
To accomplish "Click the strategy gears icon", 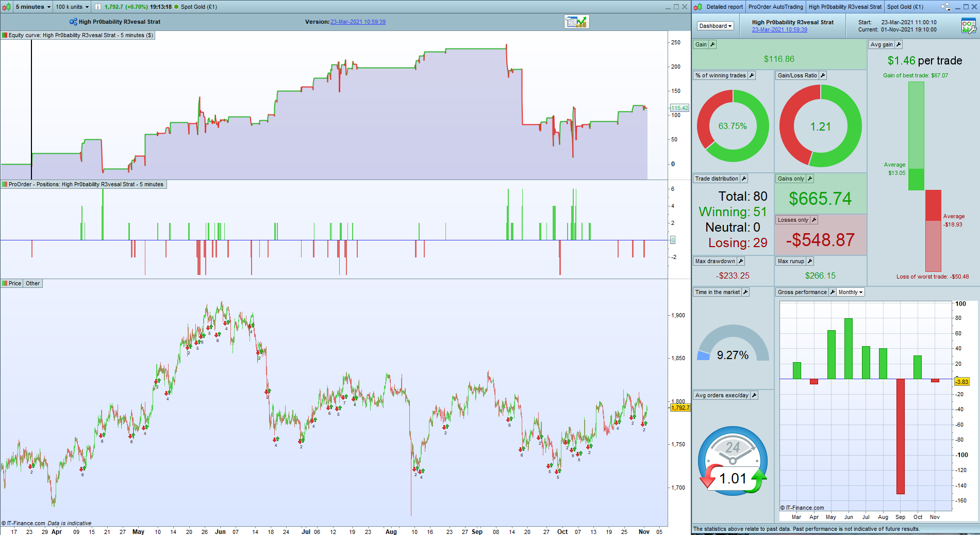I will coord(73,22).
